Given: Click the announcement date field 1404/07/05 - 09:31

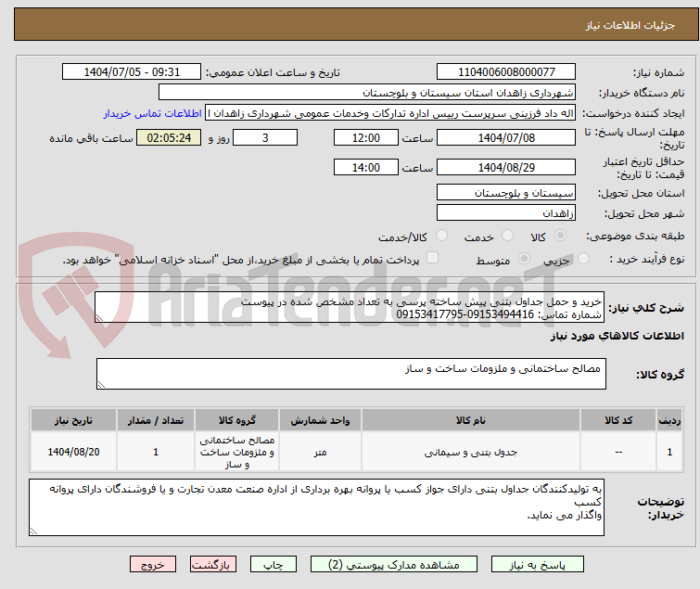Looking at the screenshot, I should tap(132, 72).
